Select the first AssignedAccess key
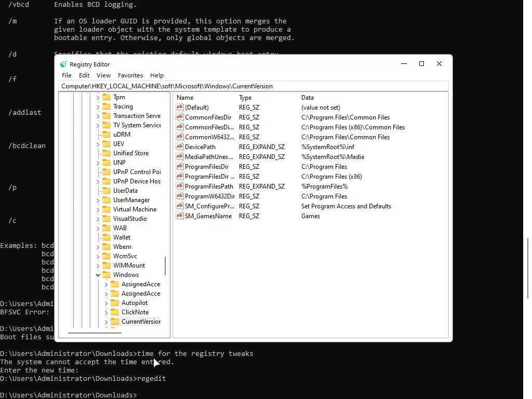Viewport: 532px width, 399px height. (x=141, y=284)
